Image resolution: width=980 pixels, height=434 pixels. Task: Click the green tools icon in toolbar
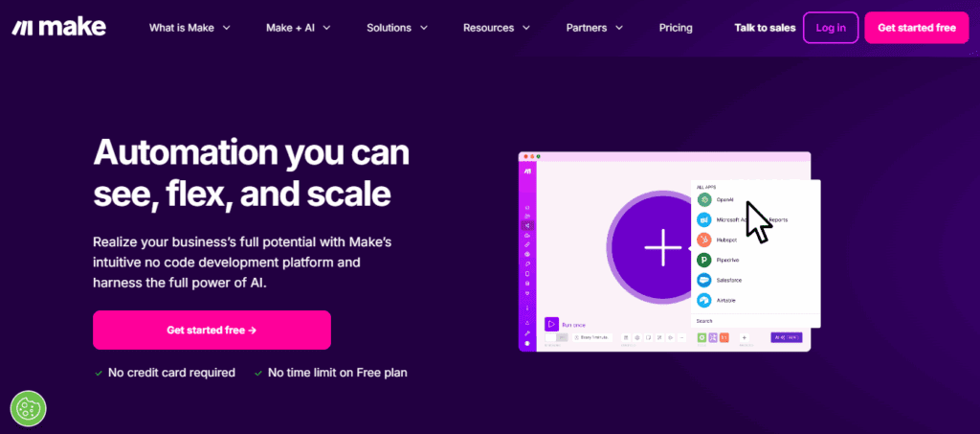[x=702, y=337]
